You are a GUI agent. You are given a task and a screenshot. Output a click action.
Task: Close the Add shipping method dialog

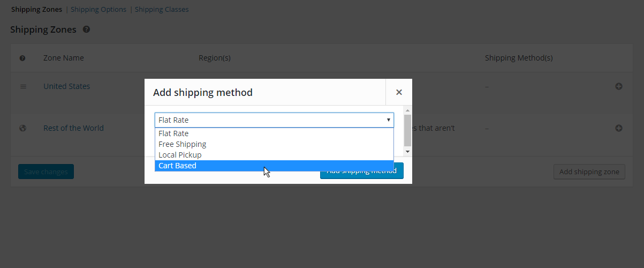pos(399,92)
